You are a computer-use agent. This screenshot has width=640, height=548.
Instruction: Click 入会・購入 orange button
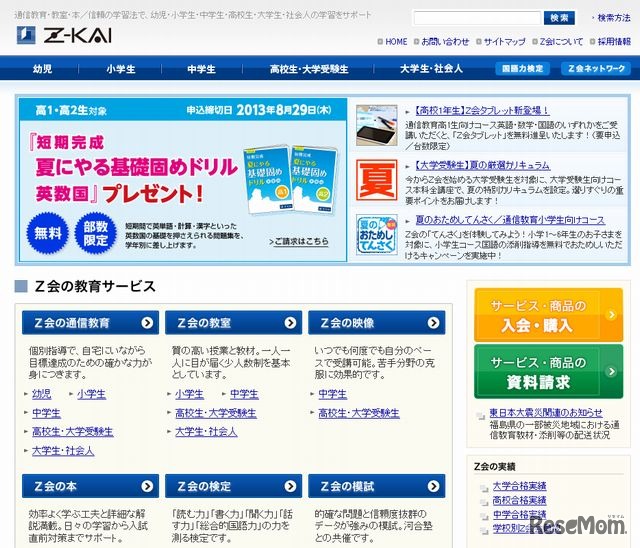pyautogui.click(x=549, y=315)
